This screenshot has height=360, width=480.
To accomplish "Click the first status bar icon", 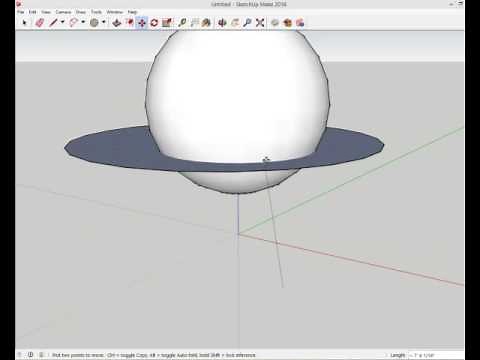I will pyautogui.click(x=20, y=355).
